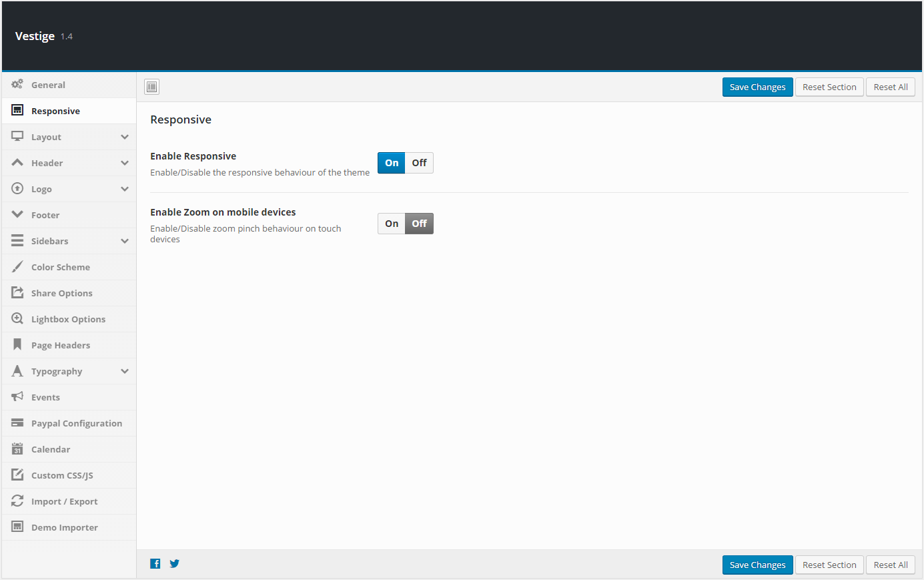Open the Facebook icon link in footer

[x=155, y=563]
